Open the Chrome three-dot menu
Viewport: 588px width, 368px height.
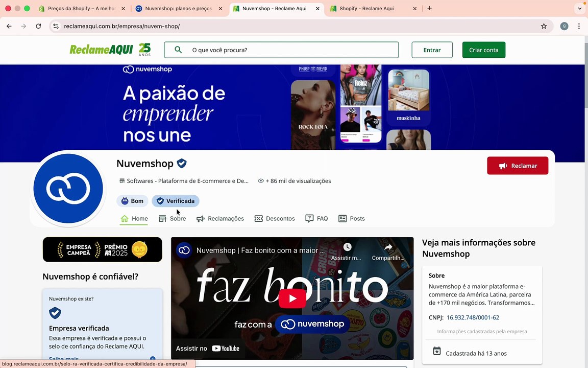point(579,26)
